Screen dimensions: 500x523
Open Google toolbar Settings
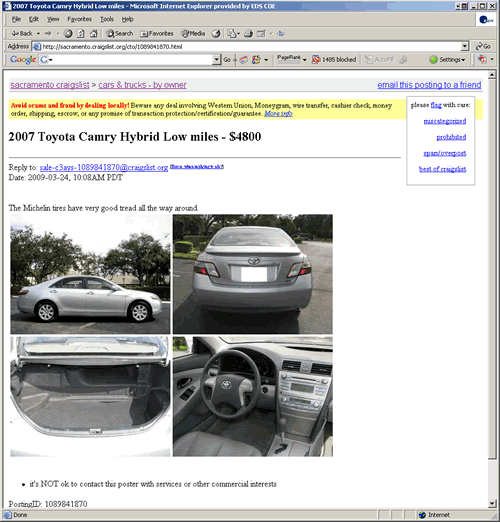(447, 60)
